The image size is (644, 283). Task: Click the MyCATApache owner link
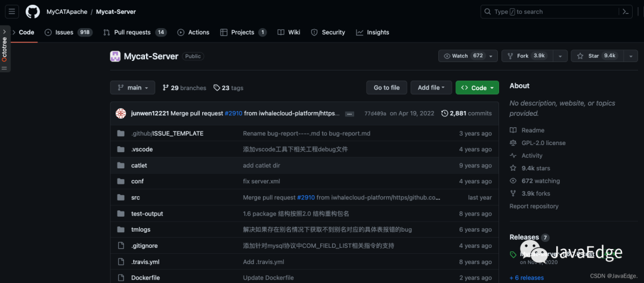[67, 11]
